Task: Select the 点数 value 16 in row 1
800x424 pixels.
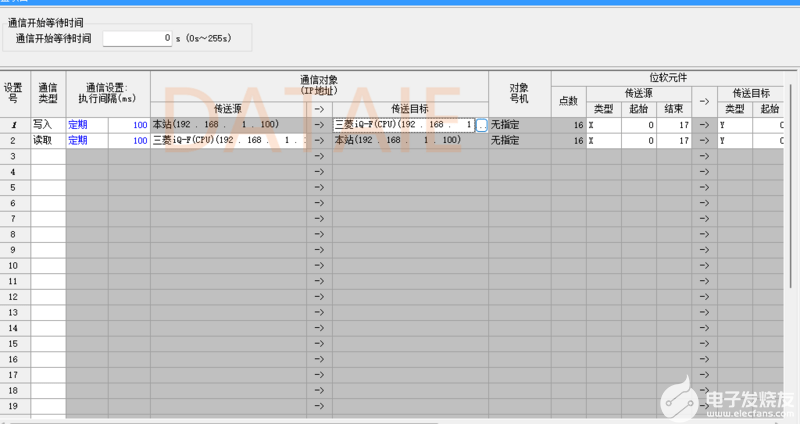Action: (568, 125)
